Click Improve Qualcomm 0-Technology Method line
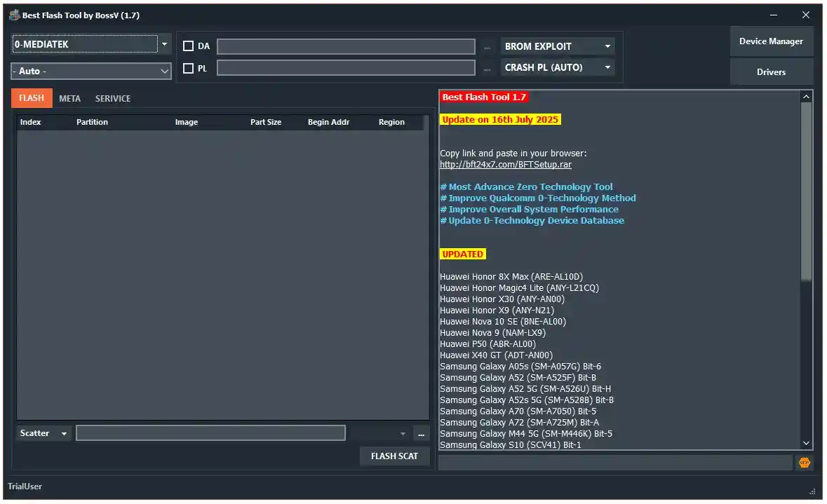This screenshot has width=827, height=504. tap(538, 198)
